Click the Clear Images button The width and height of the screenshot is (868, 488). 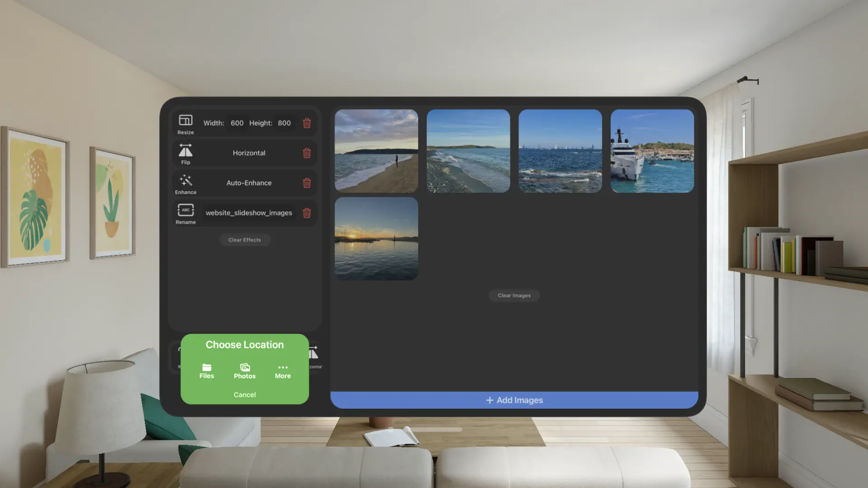(x=514, y=295)
